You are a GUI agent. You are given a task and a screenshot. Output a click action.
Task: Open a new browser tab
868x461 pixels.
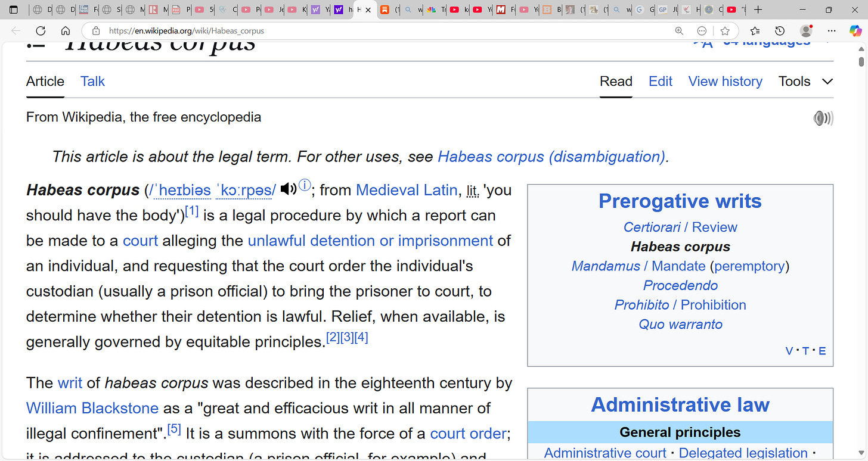[758, 10]
